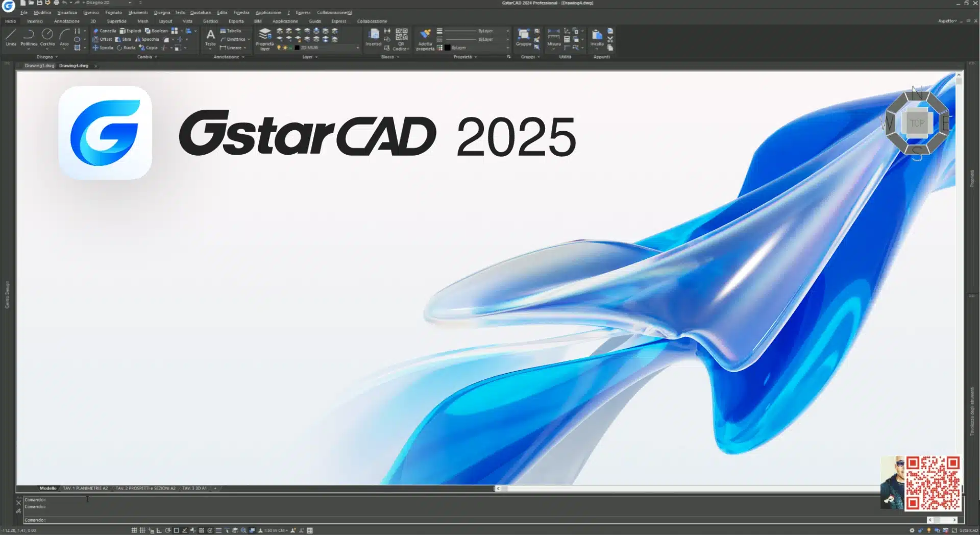Switch to the Drawing3.dwg document tab
This screenshot has height=535, width=980.
(x=39, y=65)
